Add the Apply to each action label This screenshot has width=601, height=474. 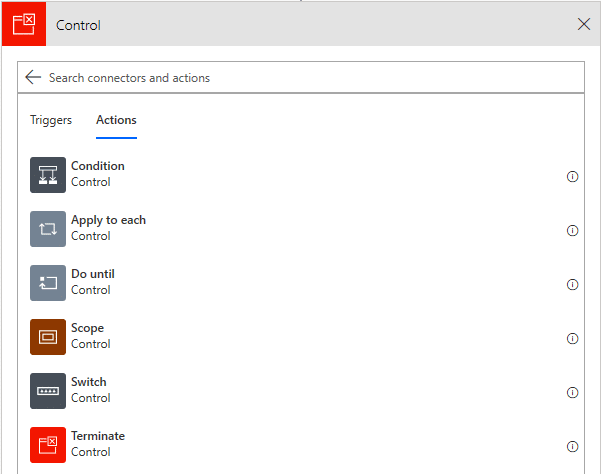pos(108,220)
